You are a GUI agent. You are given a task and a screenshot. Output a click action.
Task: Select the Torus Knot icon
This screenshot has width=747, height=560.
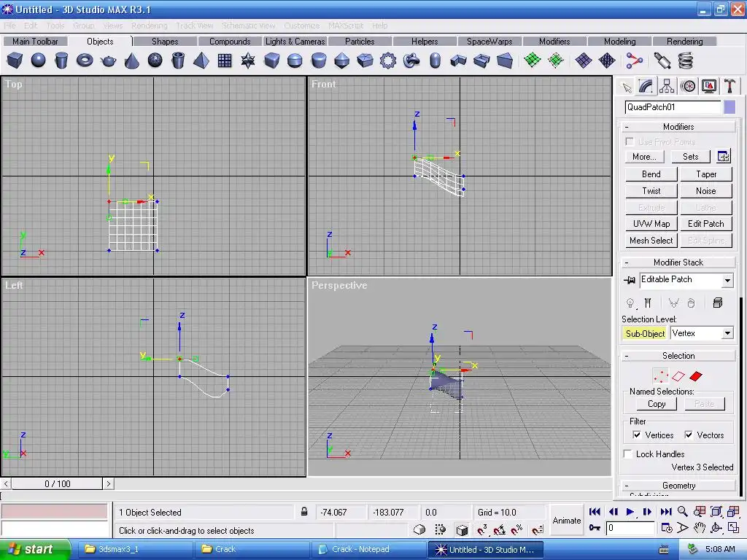[x=411, y=61]
